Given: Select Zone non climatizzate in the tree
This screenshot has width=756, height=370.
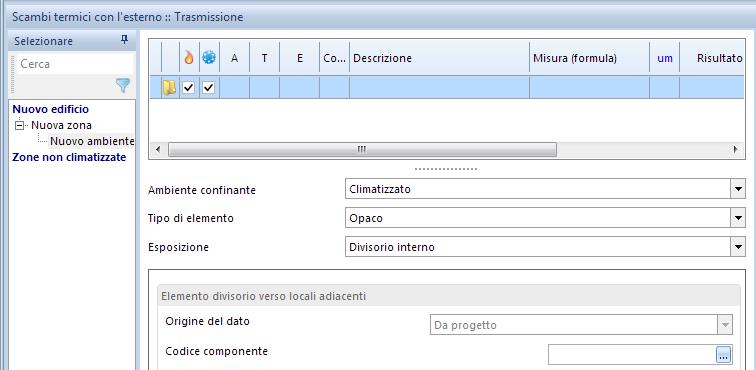Looking at the screenshot, I should coord(69,157).
